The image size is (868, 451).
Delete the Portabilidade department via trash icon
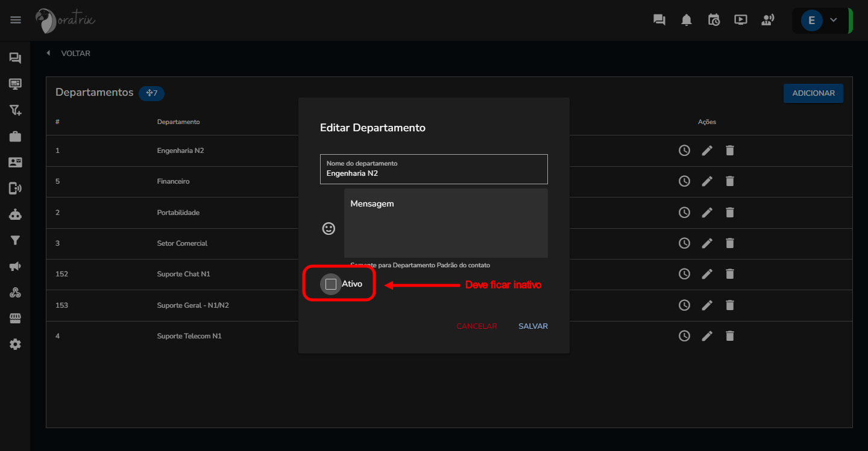[730, 213]
